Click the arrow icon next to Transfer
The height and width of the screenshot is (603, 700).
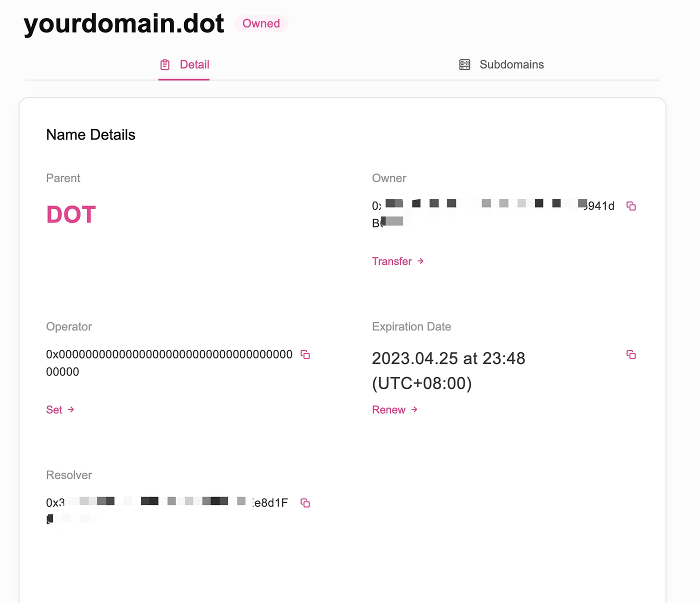pos(420,261)
